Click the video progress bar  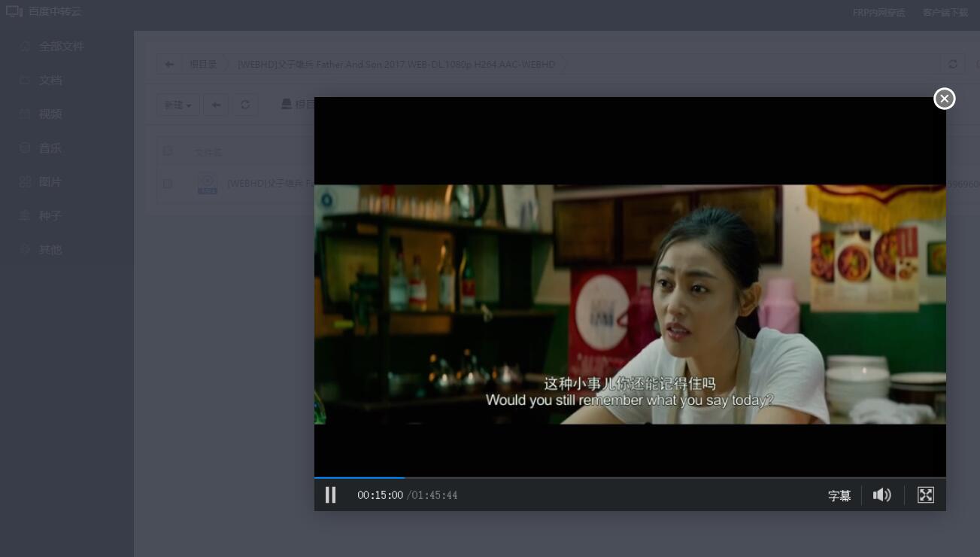click(630, 477)
